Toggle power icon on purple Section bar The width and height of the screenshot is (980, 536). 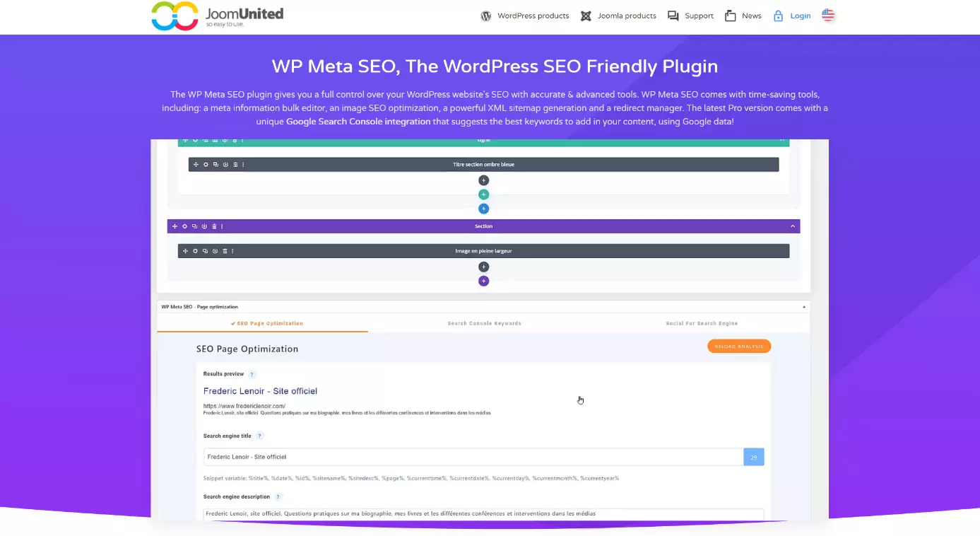pyautogui.click(x=204, y=226)
